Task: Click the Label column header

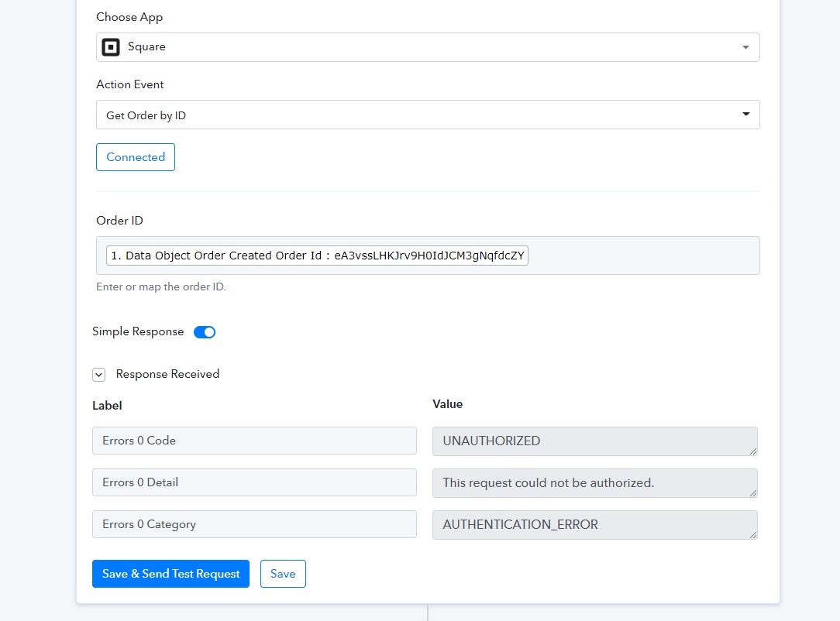Action: click(x=107, y=406)
